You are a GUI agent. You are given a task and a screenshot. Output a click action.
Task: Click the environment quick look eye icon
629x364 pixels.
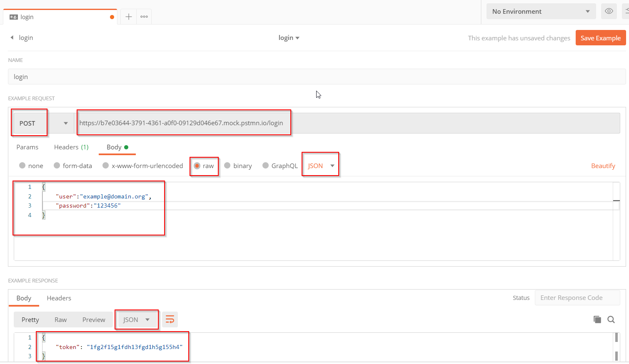tap(609, 11)
